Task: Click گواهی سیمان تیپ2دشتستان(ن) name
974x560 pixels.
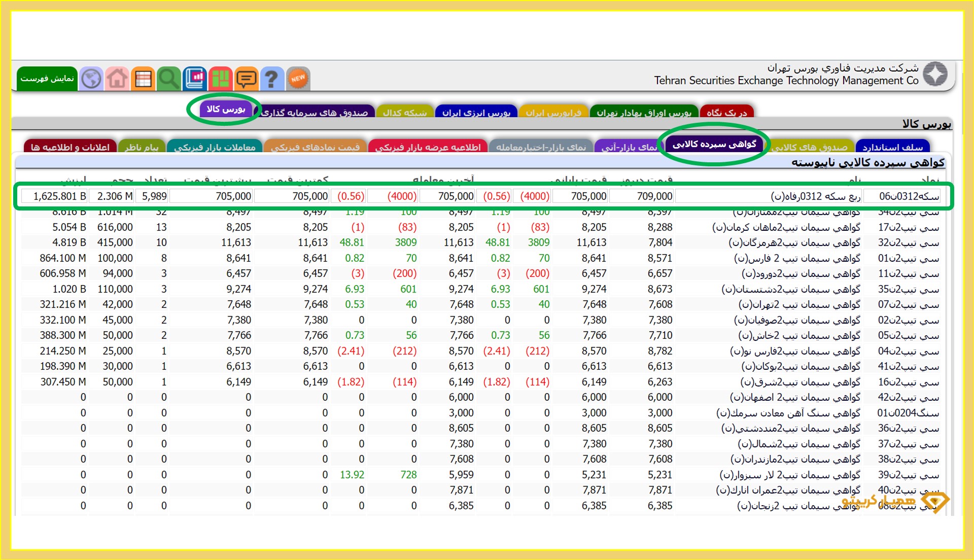Action: point(791,289)
